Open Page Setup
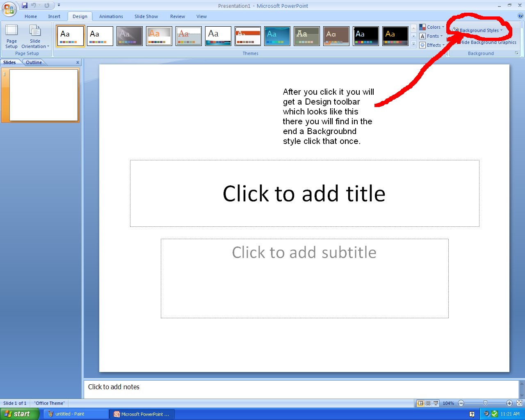Screen dimensions: 525x420 11,37
